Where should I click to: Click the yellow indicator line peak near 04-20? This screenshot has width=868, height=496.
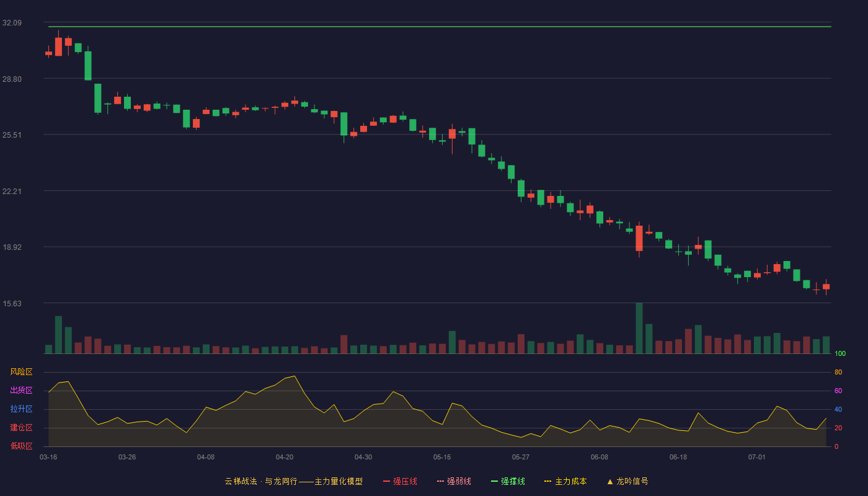[294, 376]
